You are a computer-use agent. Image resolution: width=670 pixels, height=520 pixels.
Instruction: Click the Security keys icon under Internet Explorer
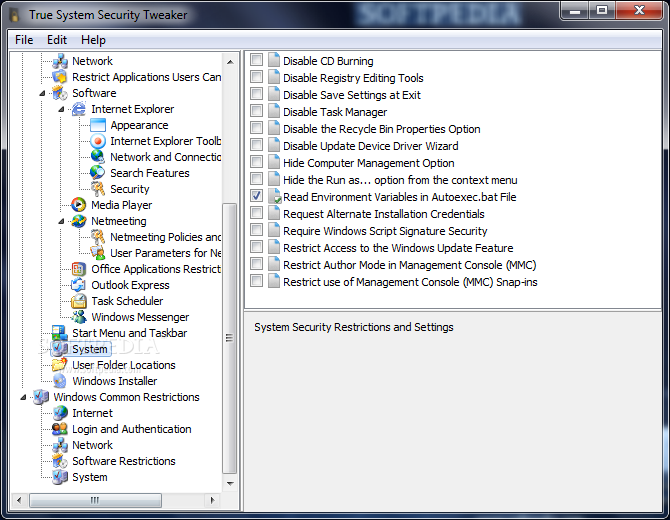(x=98, y=189)
